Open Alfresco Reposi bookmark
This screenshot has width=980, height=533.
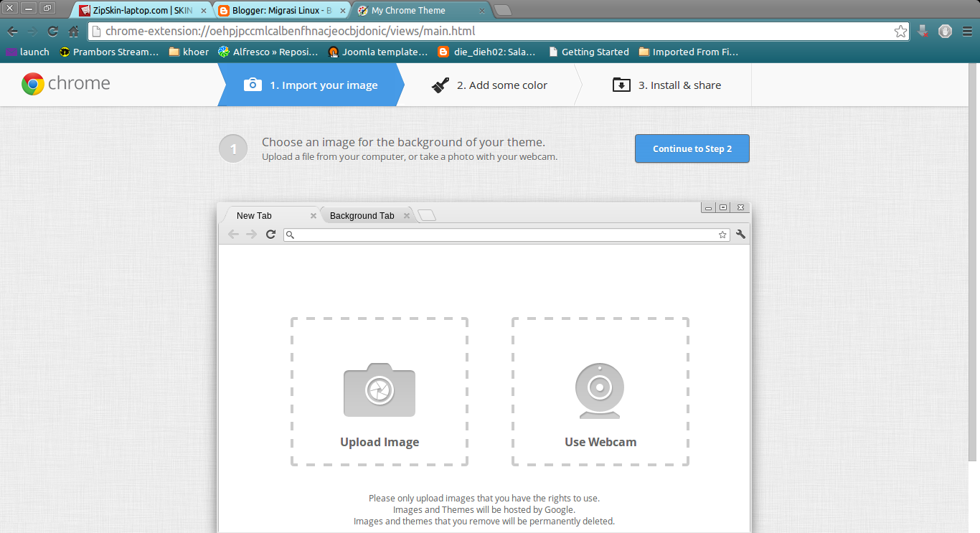pyautogui.click(x=268, y=52)
